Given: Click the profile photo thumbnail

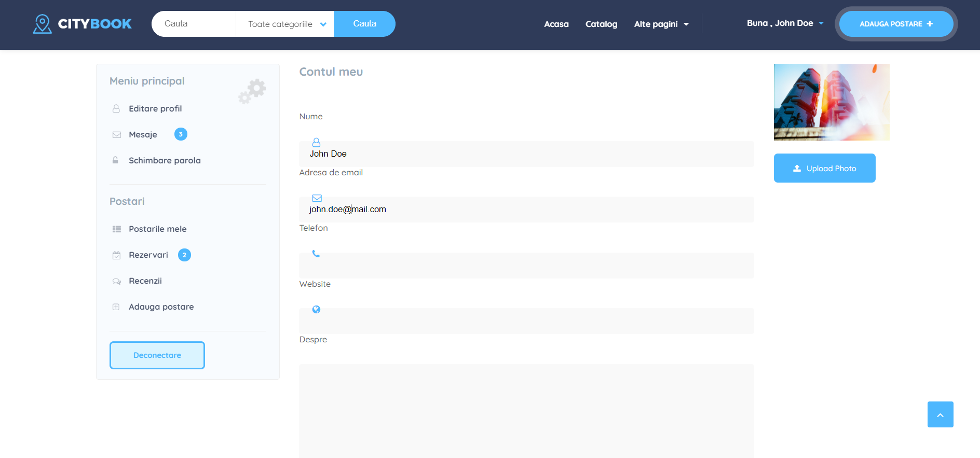Looking at the screenshot, I should pos(831,102).
